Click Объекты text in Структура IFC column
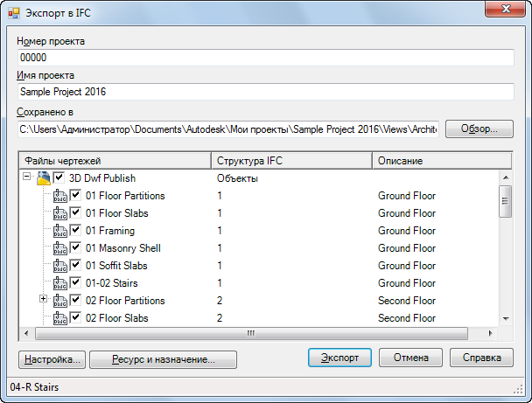 (x=237, y=178)
